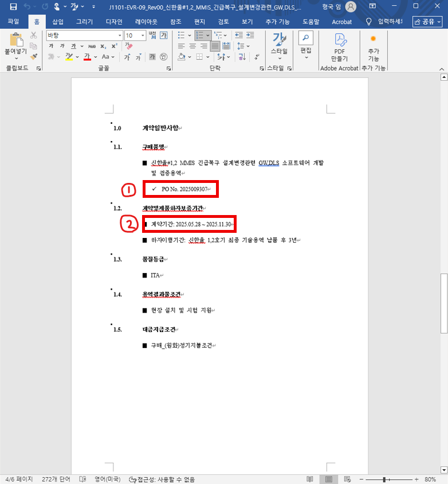Click the Paste clipboard icon
448x484 pixels.
pos(16,44)
